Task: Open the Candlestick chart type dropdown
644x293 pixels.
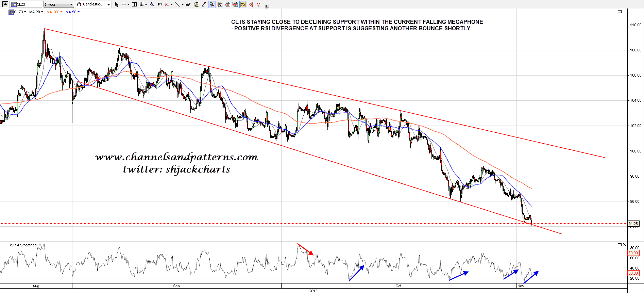Action: pyautogui.click(x=94, y=4)
